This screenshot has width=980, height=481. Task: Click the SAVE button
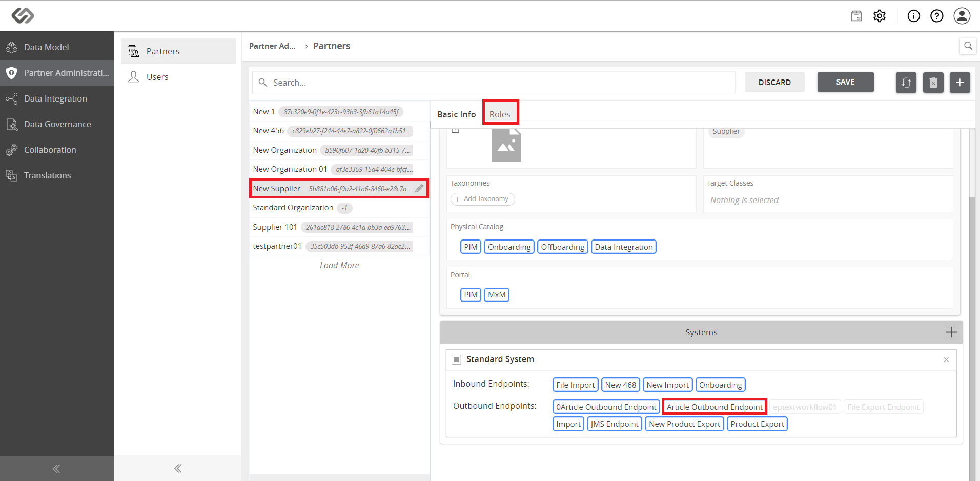[845, 82]
